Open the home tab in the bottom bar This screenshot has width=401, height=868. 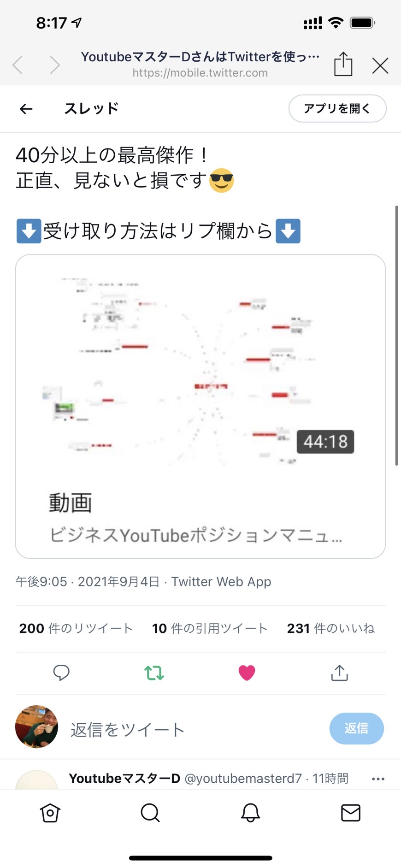(50, 813)
